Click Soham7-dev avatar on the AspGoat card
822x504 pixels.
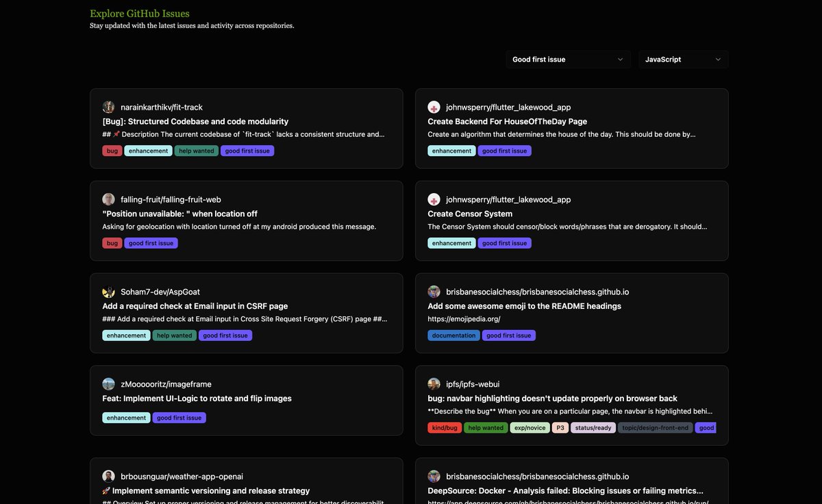click(x=109, y=292)
